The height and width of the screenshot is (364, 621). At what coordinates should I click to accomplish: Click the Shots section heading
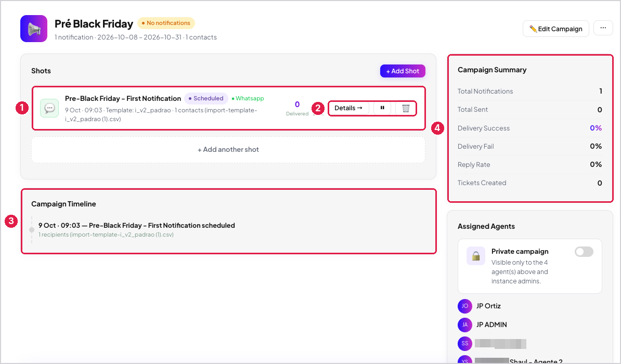41,71
